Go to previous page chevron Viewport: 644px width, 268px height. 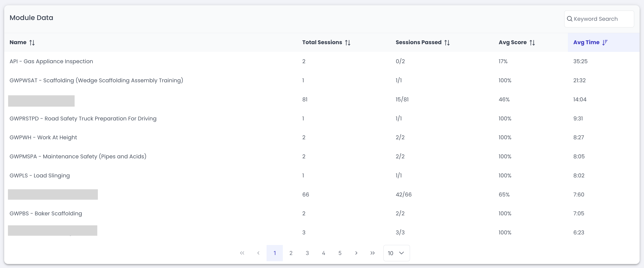[258, 253]
